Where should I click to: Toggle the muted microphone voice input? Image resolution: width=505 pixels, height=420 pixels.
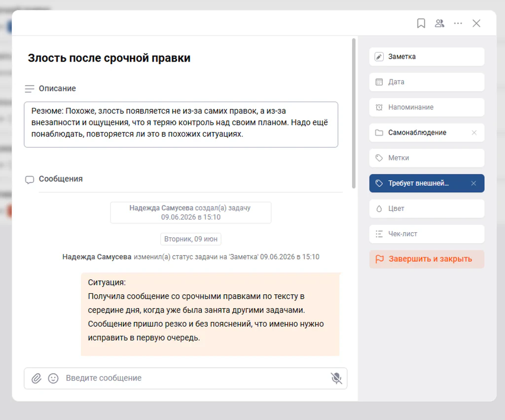click(x=336, y=378)
